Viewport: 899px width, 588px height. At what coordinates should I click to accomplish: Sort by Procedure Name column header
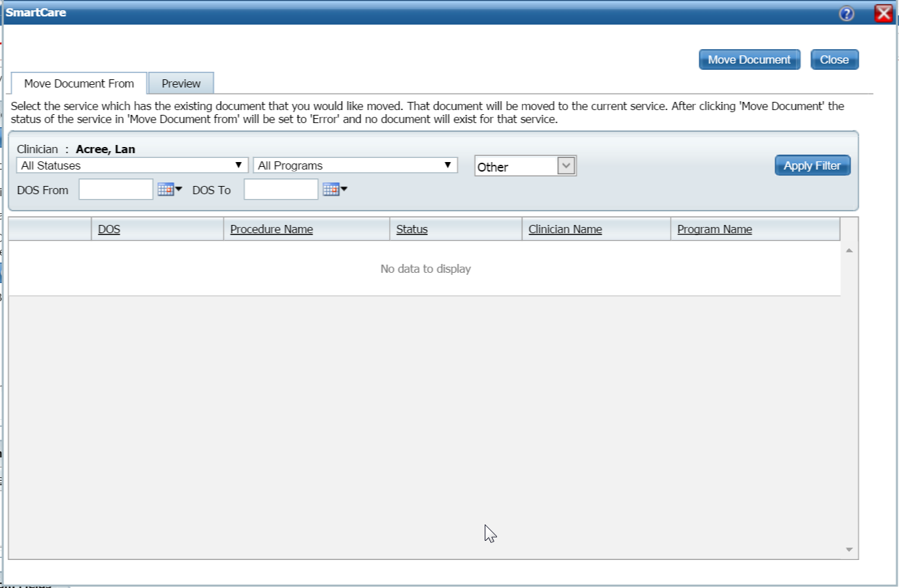[x=271, y=230]
